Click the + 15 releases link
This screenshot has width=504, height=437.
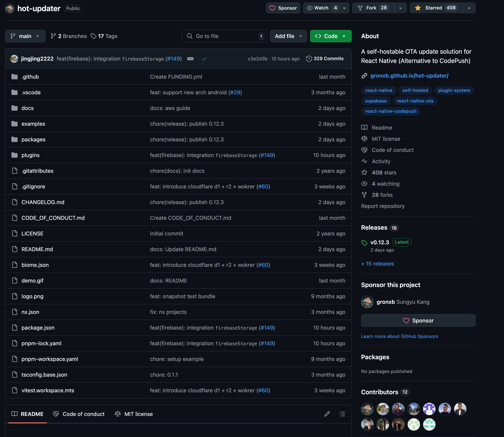[377, 264]
